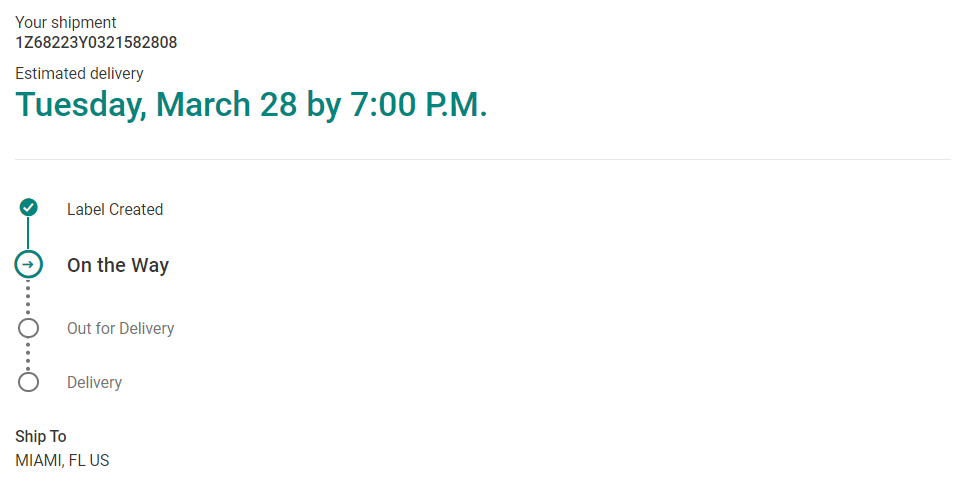Click the empty Delivery step circle
This screenshot has width=964, height=485.
pyautogui.click(x=29, y=382)
